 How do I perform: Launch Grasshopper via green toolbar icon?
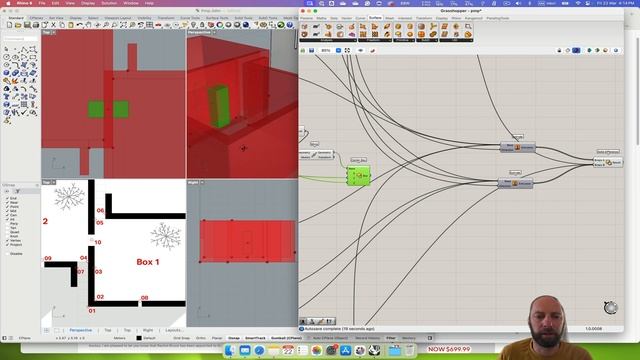[x=281, y=25]
